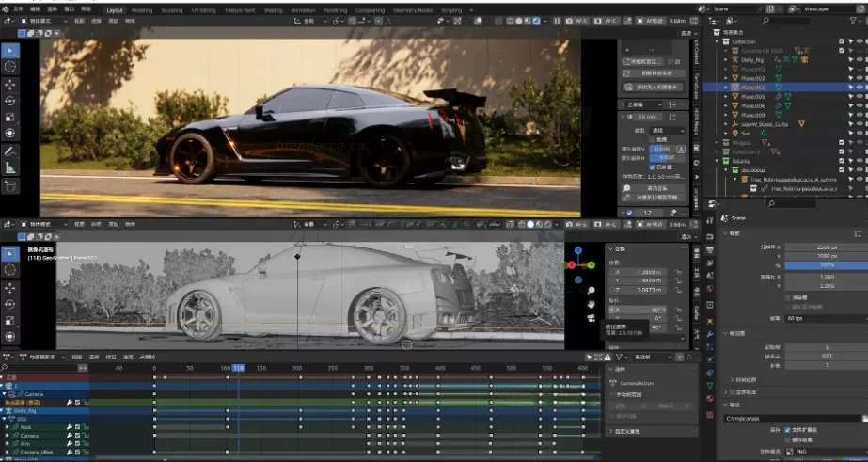Screen dimensions: 868x462
Task: Switch to the Geometry Nodes workspace tab
Action: [413, 10]
